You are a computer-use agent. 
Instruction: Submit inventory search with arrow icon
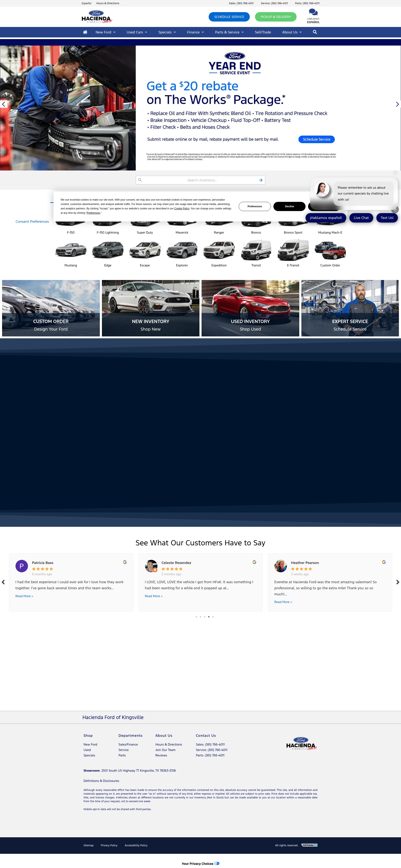(261, 180)
